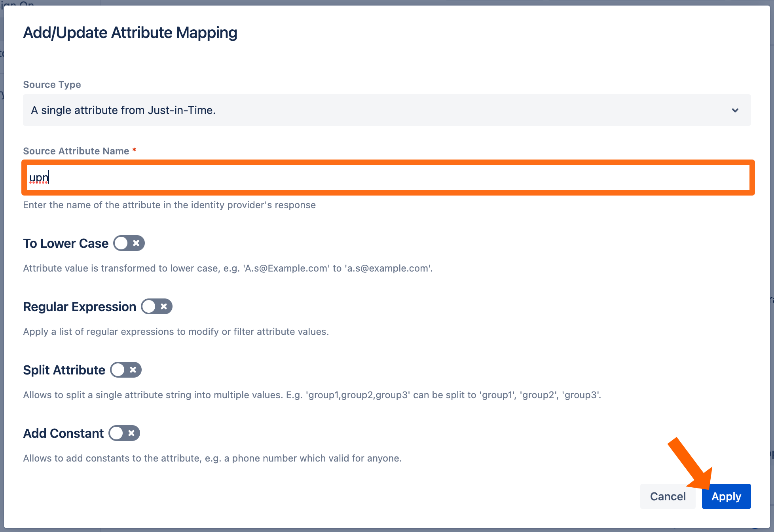Enable the Add Constant toggle
The width and height of the screenshot is (774, 532).
[x=124, y=433]
